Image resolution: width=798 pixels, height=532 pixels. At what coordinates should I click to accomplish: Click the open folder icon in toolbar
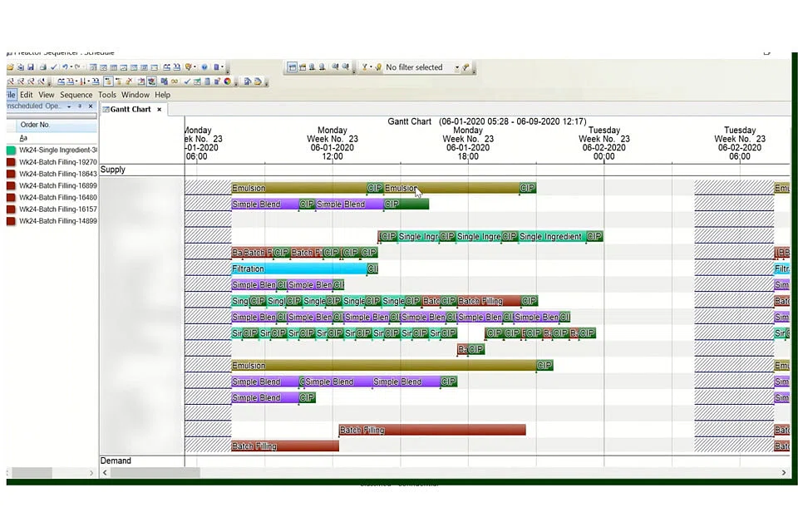pyautogui.click(x=10, y=67)
